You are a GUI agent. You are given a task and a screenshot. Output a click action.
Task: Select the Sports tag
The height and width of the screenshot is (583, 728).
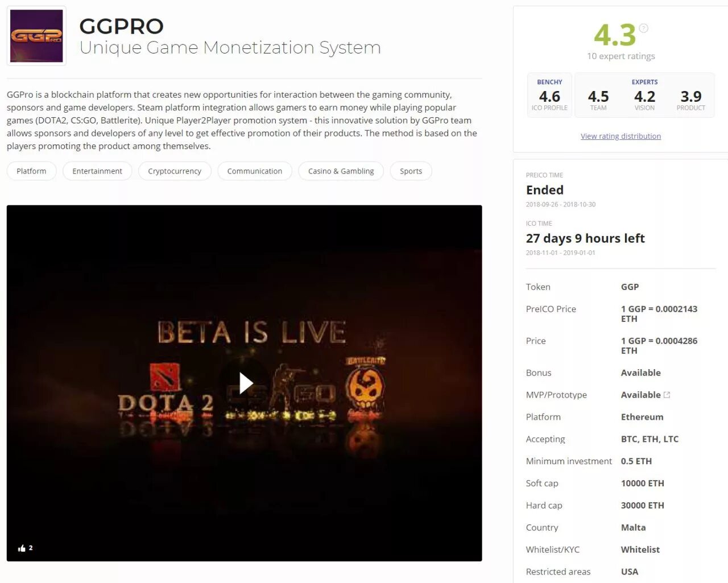click(411, 171)
